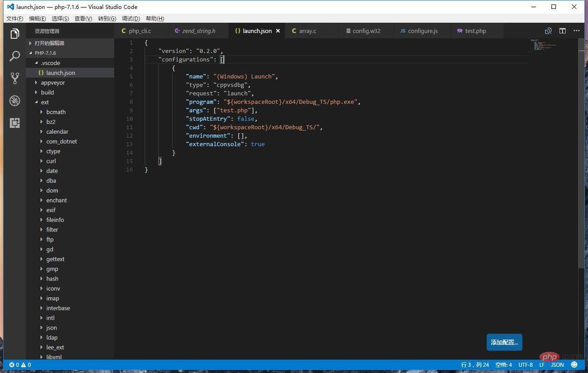Screen dimensions: 588x373
Task: Click the "program" line in editor
Action: (x=273, y=102)
